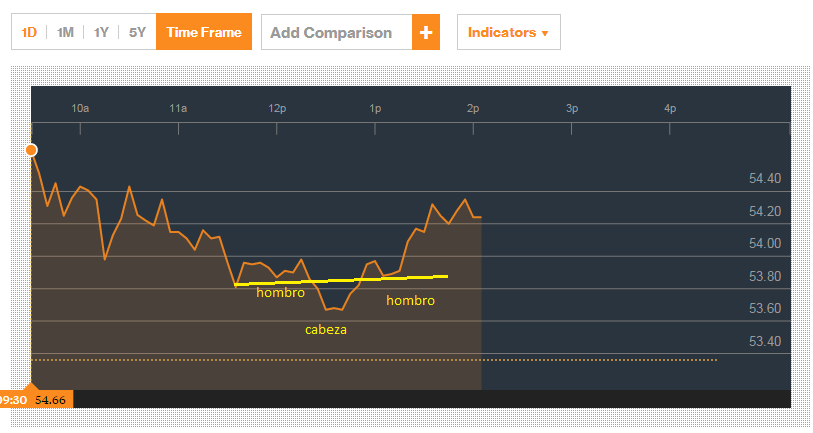Select the 1D time range

pyautogui.click(x=29, y=32)
